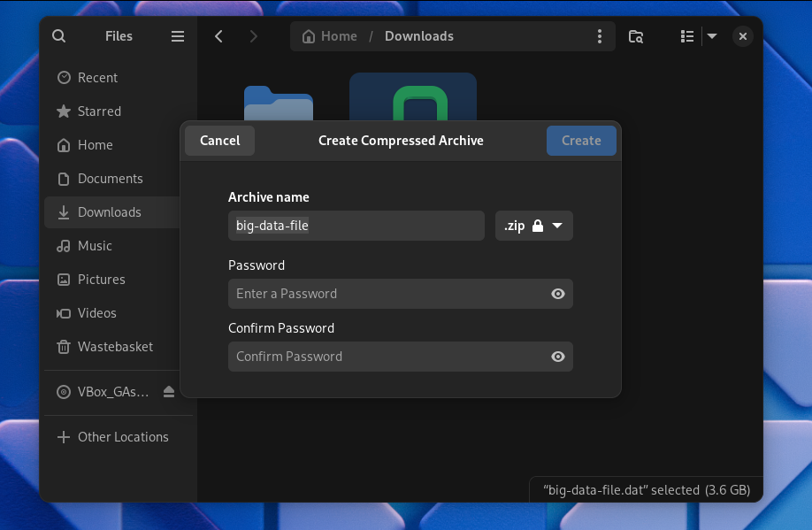
Task: Click the Music note icon
Action: click(64, 246)
